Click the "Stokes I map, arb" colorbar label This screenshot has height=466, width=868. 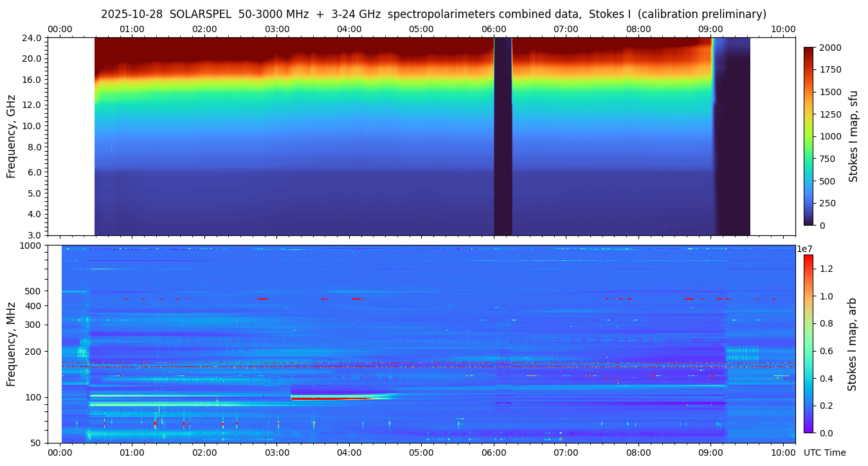853,344
